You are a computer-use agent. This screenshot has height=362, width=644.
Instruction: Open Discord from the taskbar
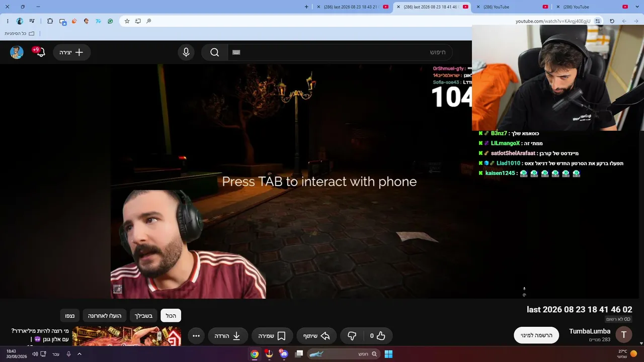click(284, 354)
